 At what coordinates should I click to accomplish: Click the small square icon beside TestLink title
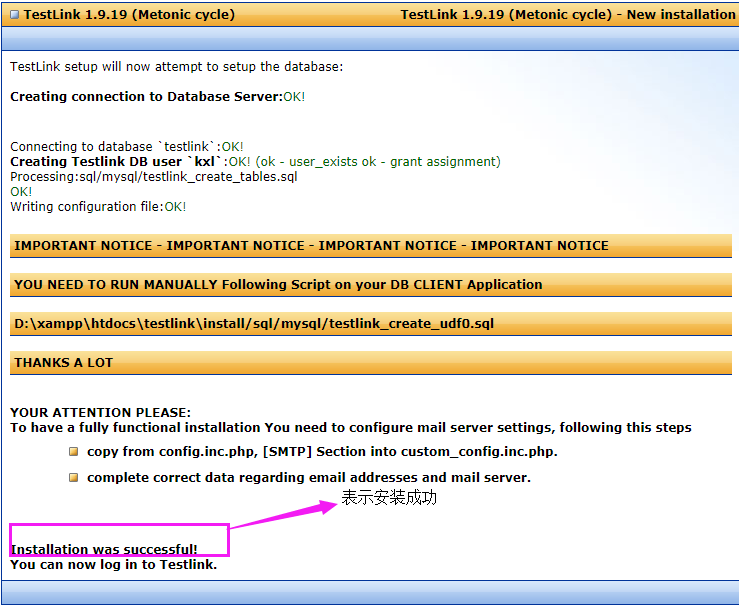15,15
